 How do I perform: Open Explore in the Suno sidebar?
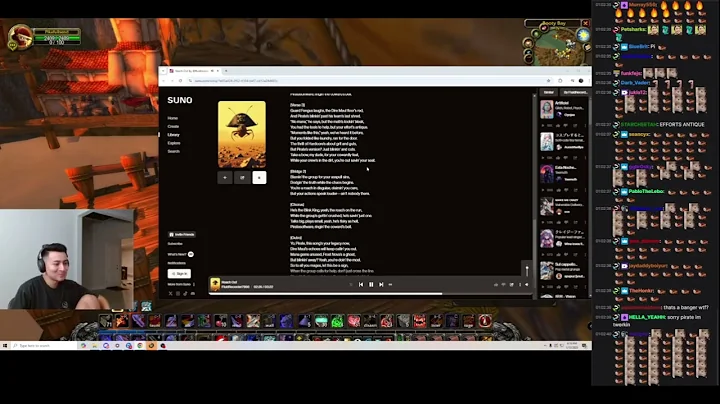pyautogui.click(x=174, y=143)
